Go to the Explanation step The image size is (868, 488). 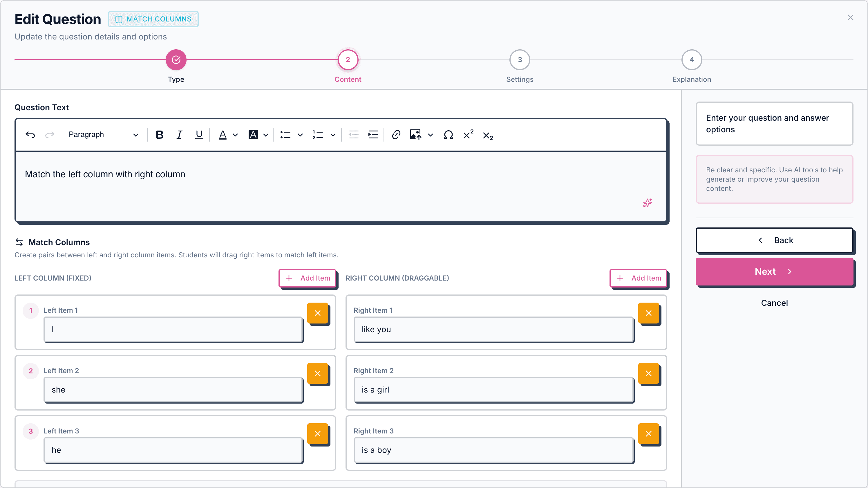pos(691,60)
